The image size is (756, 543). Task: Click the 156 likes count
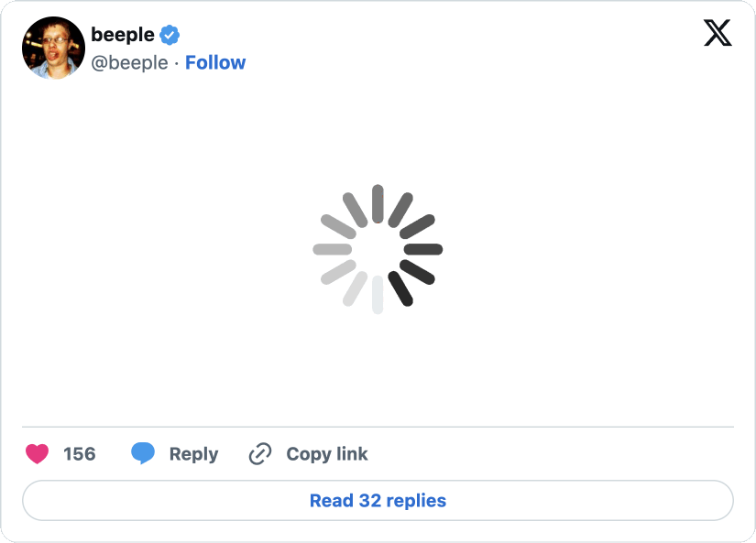click(x=80, y=454)
